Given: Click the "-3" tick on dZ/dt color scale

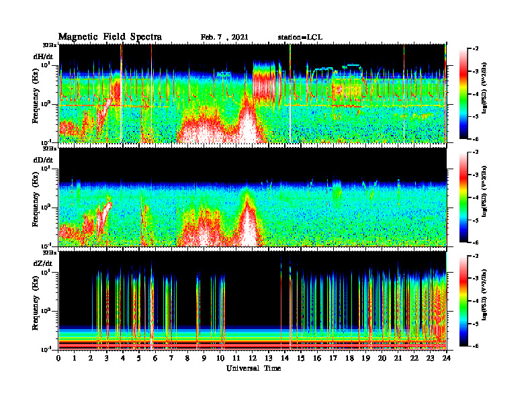Looking at the screenshot, I should click(x=476, y=279).
